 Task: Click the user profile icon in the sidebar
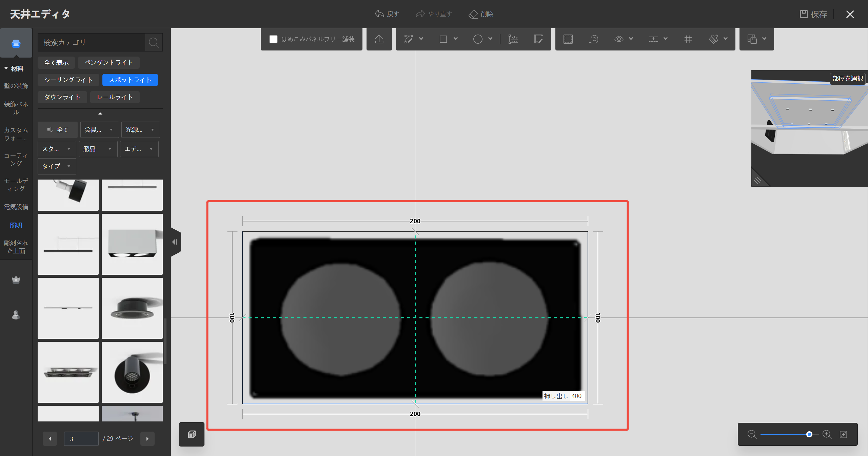(16, 315)
